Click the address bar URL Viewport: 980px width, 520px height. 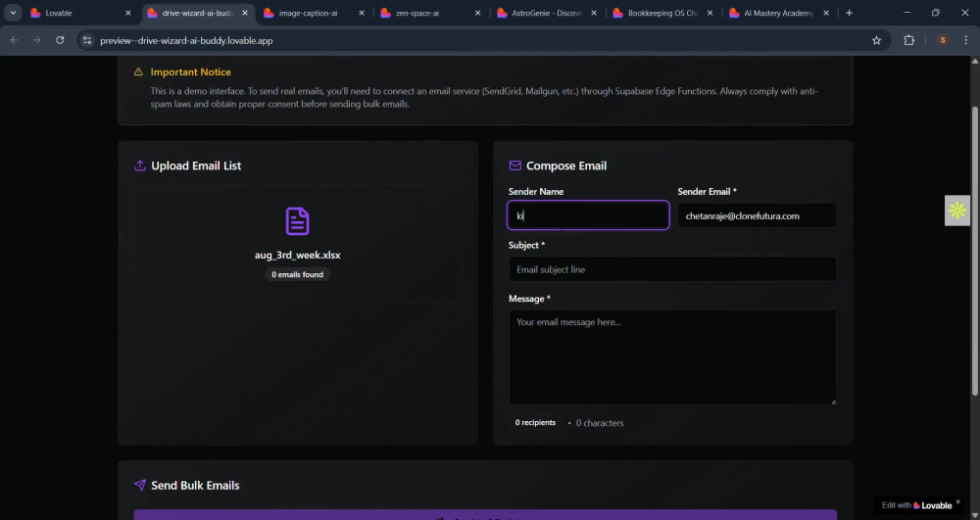coord(186,40)
